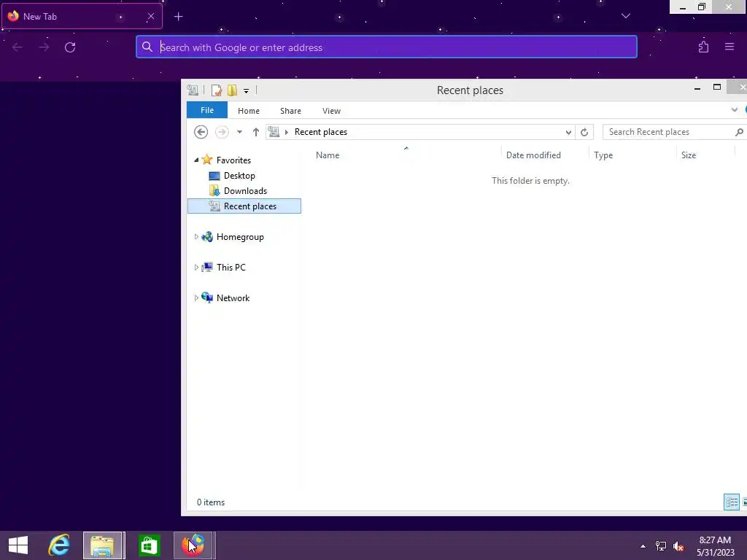This screenshot has height=560, width=747.
Task: Click the Properties icon in quick access toolbar
Action: pos(217,90)
